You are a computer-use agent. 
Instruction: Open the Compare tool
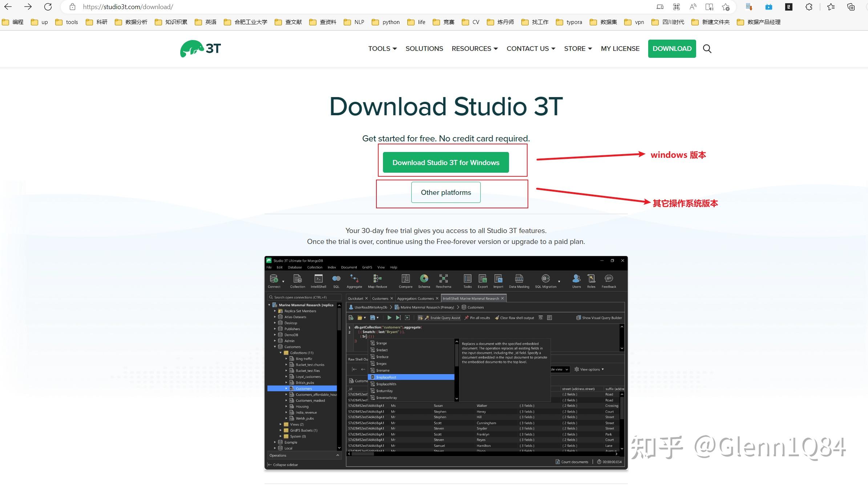click(405, 279)
